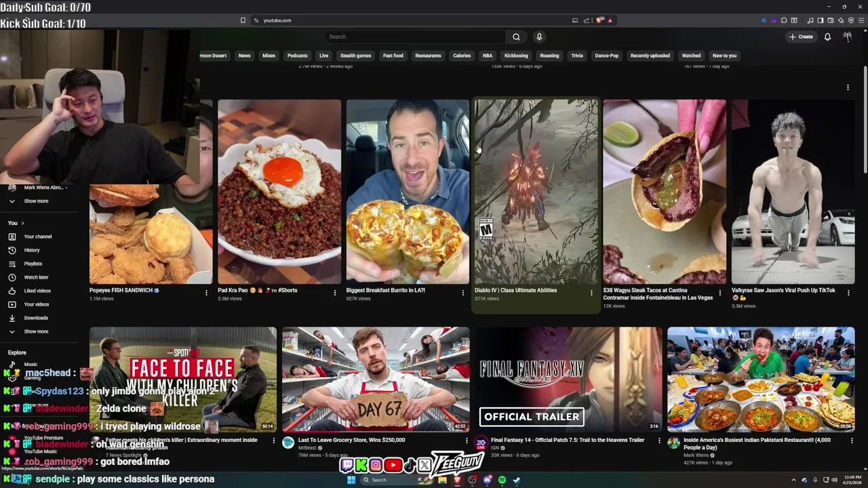
Task: Open the MrBeast DAY 67 video thumbnail
Action: click(376, 380)
